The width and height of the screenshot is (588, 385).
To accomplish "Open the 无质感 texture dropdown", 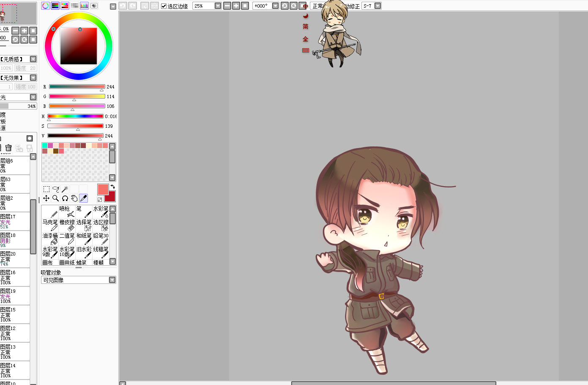I will point(33,59).
